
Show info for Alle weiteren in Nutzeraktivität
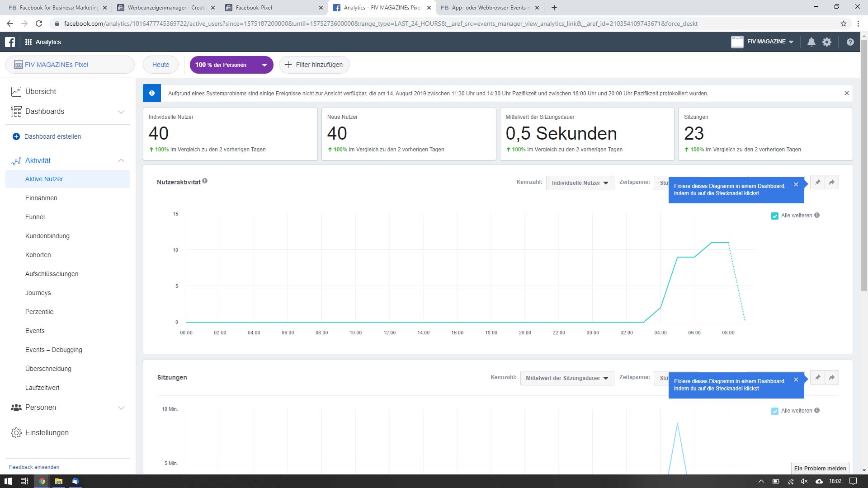[x=817, y=216]
